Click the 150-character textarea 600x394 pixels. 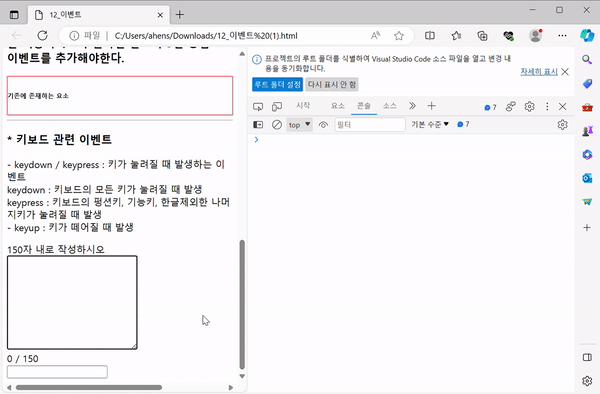(x=72, y=302)
